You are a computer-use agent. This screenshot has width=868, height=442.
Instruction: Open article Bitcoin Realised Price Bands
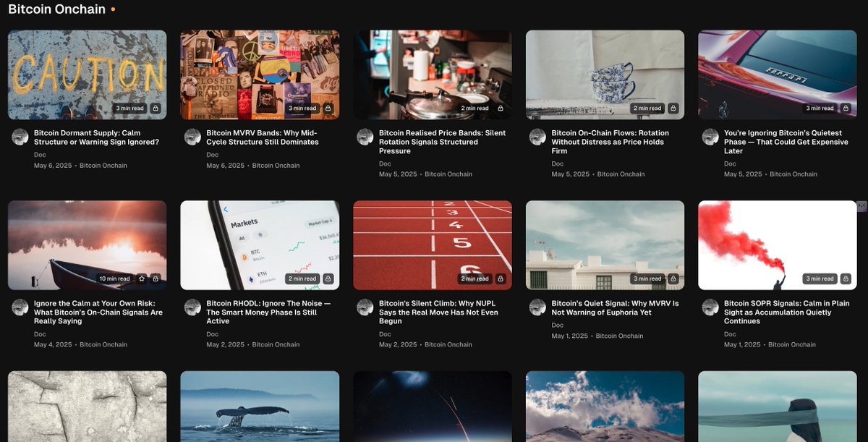pos(442,142)
